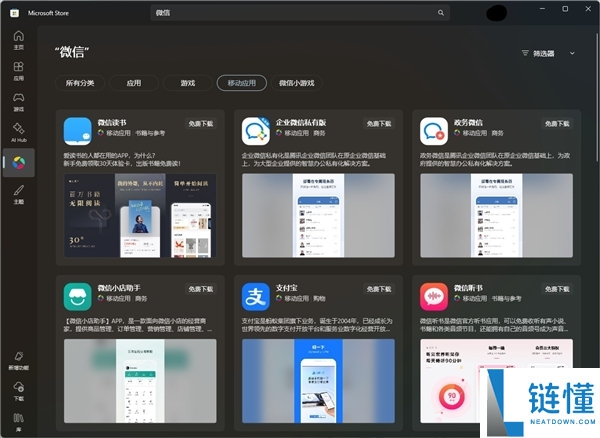
Task: Select the 游戏 filter pill below the heading
Action: click(x=188, y=83)
